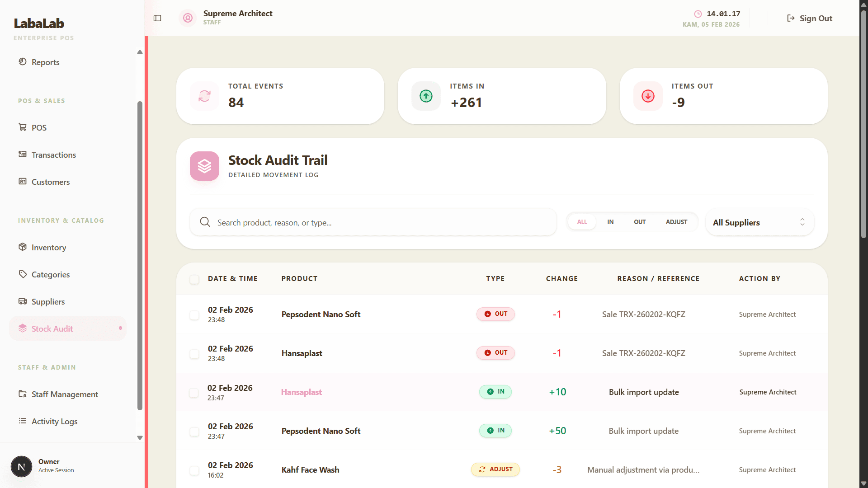This screenshot has width=868, height=488.
Task: Check the Pepsodent Nano Soft 23:48 row checkbox
Action: click(x=194, y=315)
